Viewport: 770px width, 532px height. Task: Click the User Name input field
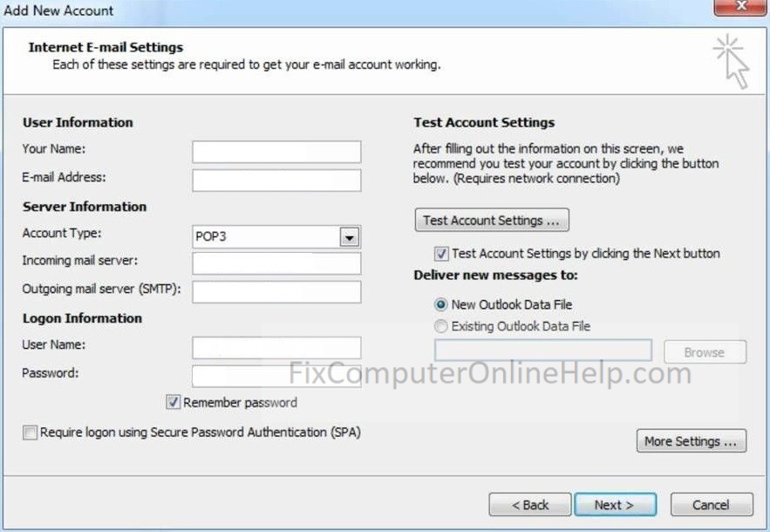coord(276,348)
